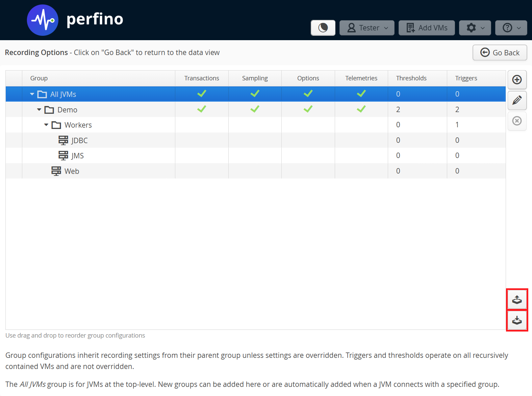Click the export configuration upload icon
532x396 pixels.
click(517, 299)
